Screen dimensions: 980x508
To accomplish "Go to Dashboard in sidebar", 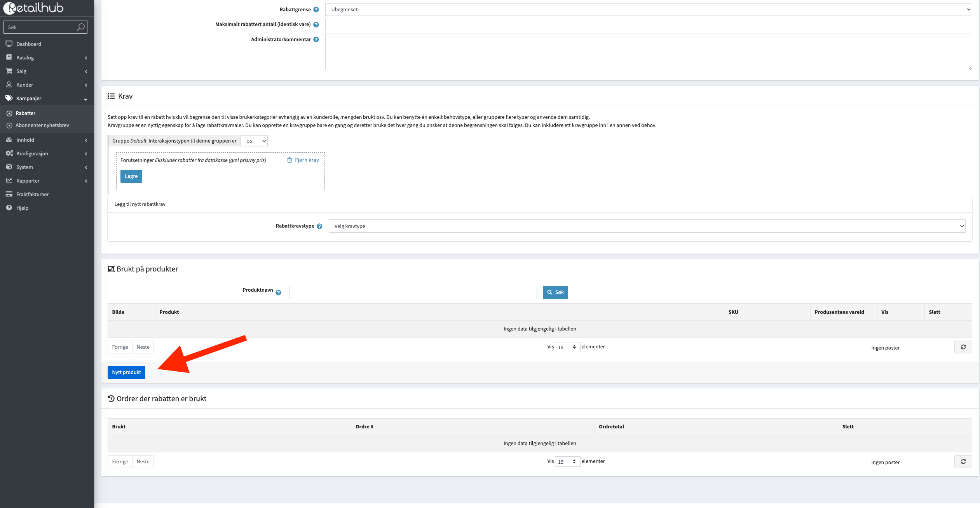I will (28, 44).
